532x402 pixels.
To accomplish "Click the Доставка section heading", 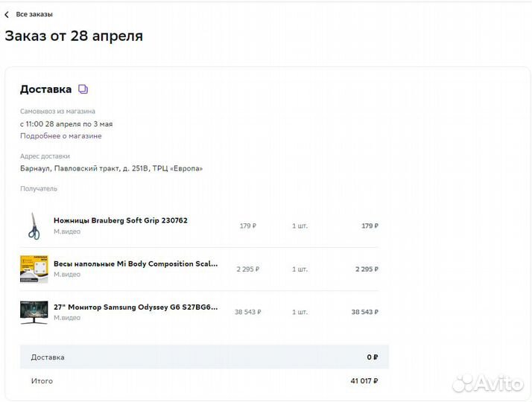I will click(x=45, y=89).
